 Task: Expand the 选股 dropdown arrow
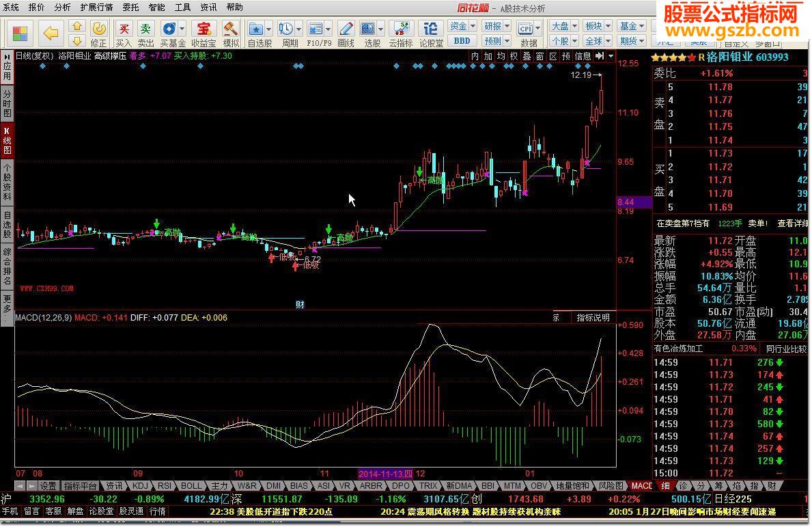pyautogui.click(x=380, y=29)
